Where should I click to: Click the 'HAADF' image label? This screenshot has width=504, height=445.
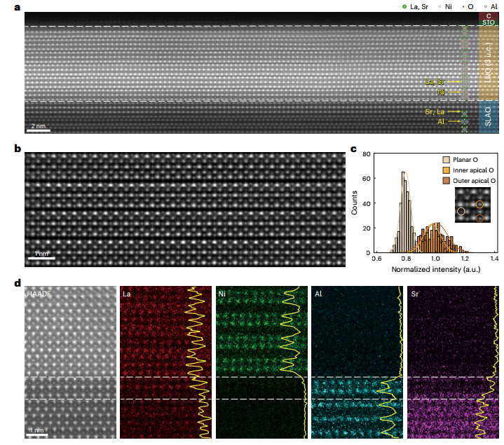click(39, 294)
